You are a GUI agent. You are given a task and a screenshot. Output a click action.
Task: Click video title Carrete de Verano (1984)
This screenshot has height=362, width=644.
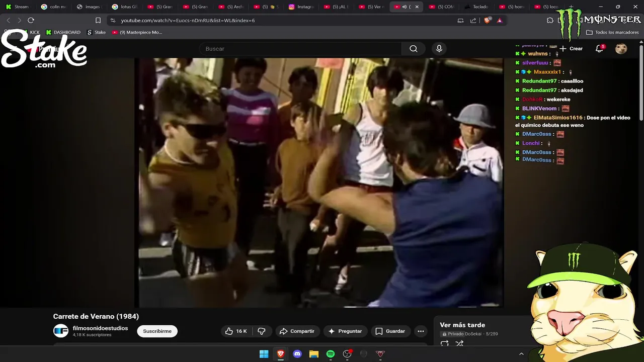coord(96,316)
